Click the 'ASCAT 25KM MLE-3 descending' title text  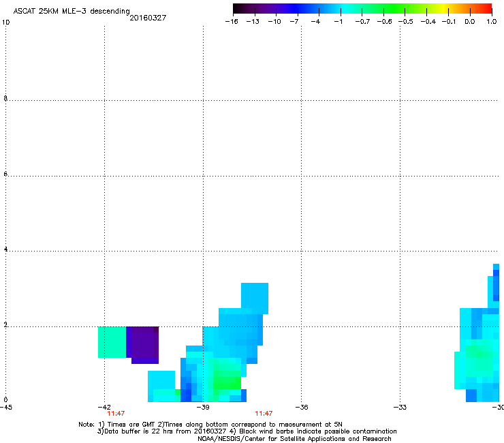click(x=72, y=12)
